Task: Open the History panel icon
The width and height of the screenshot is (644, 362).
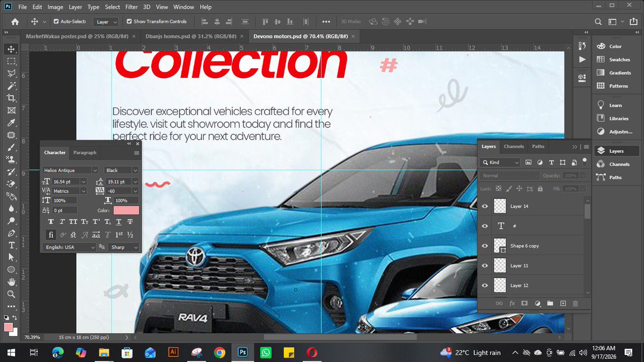Action: point(582,46)
